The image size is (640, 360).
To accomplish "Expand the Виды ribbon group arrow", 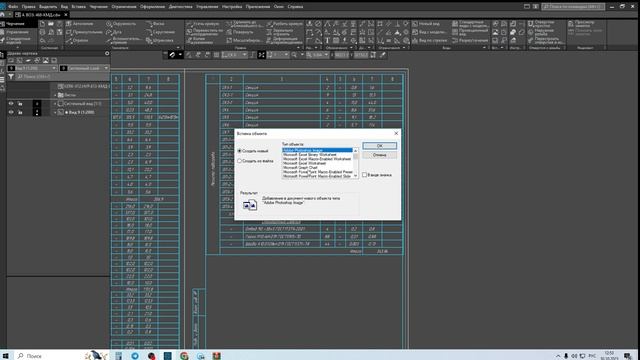I will [x=484, y=48].
